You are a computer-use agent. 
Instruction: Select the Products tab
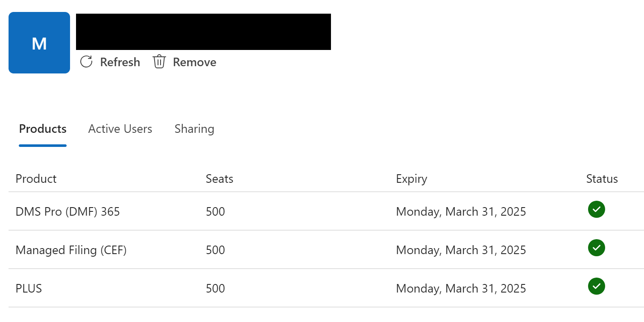(43, 129)
